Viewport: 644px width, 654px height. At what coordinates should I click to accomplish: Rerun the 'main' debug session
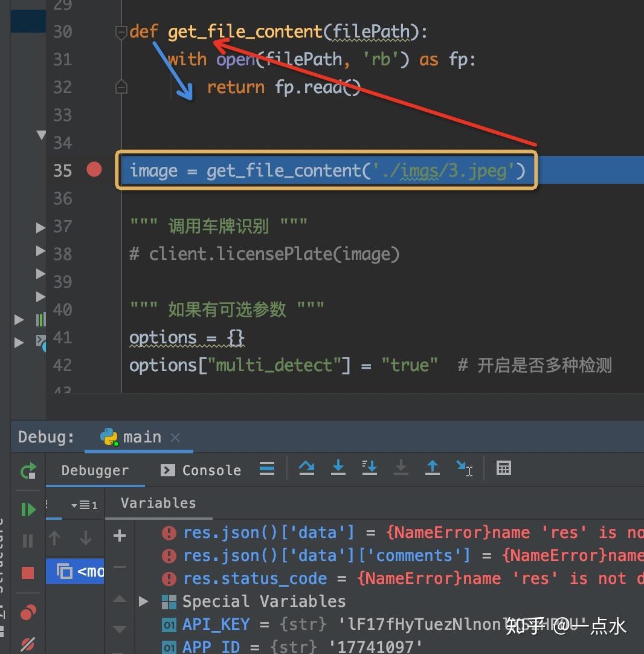[28, 471]
